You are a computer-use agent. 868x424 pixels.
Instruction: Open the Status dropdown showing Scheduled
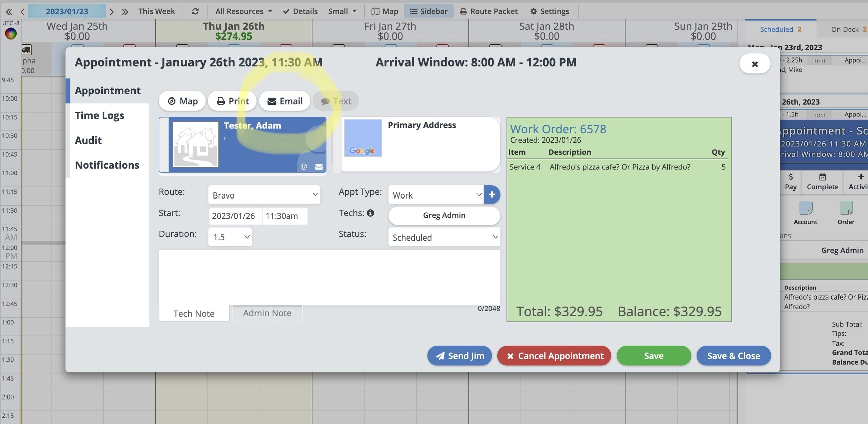point(444,237)
